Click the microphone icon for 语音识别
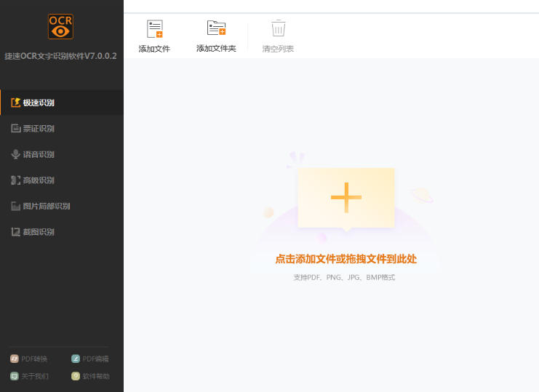Viewport: 539px width, 392px height. 15,155
